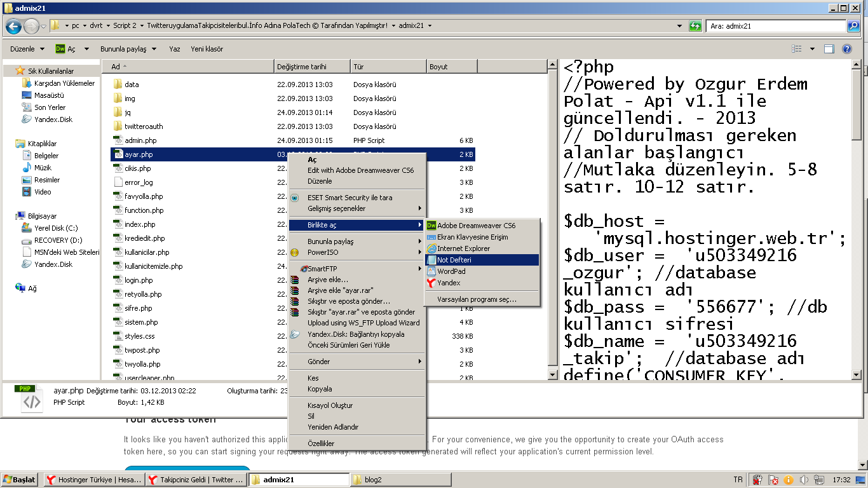Expand the Gönder submenu

point(356,362)
